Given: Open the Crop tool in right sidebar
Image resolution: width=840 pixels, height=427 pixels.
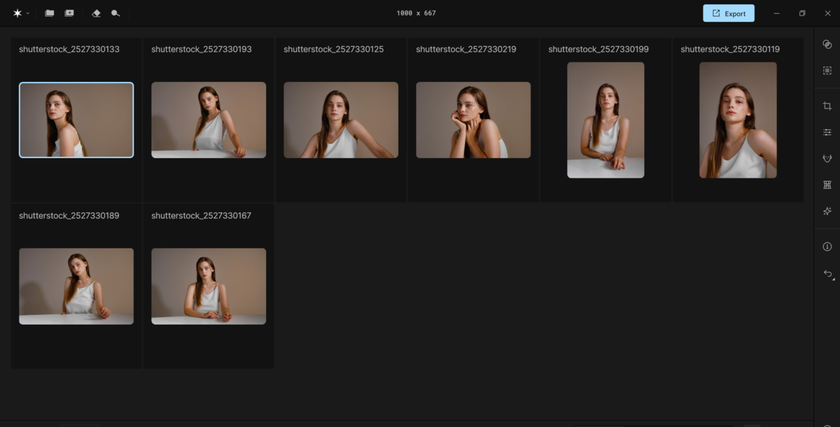Looking at the screenshot, I should click(827, 106).
